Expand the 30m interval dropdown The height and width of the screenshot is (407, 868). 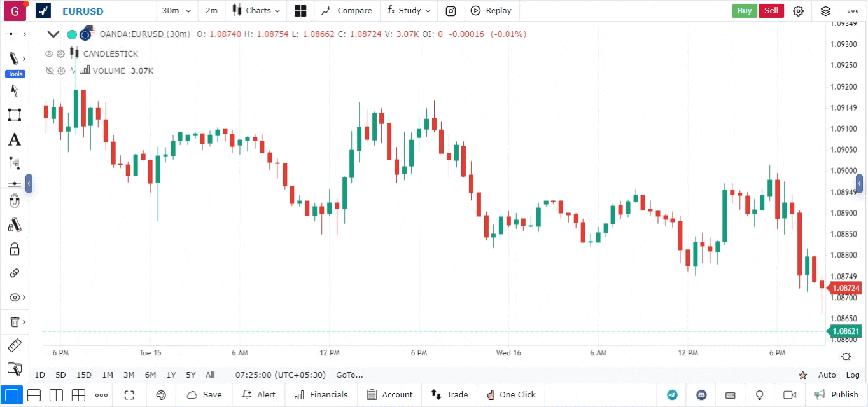[x=176, y=11]
